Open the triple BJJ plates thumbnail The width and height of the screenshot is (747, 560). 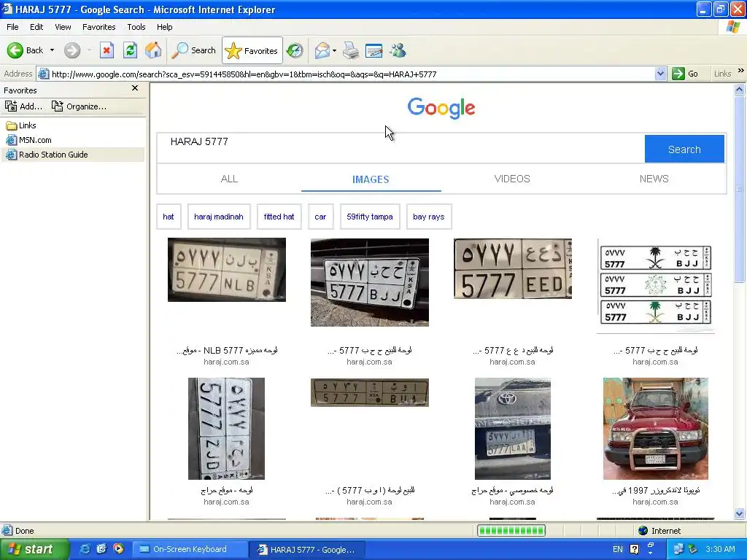(x=656, y=285)
